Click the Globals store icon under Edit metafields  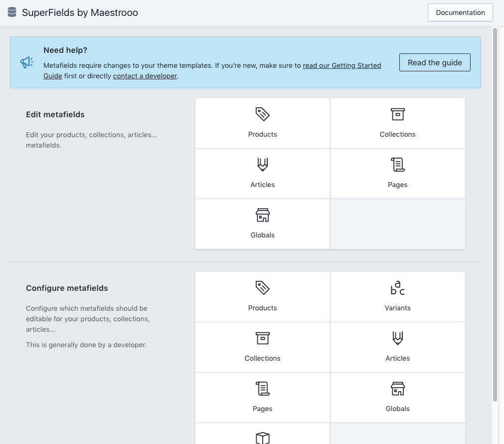(x=262, y=215)
